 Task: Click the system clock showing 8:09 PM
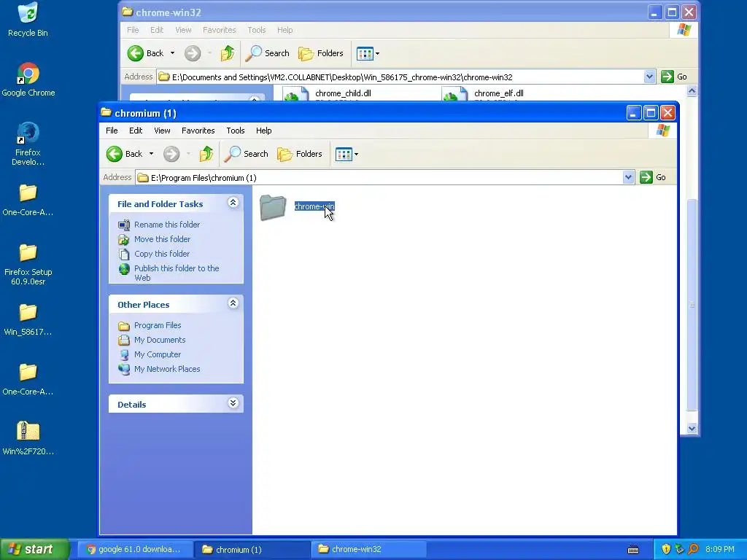click(720, 549)
